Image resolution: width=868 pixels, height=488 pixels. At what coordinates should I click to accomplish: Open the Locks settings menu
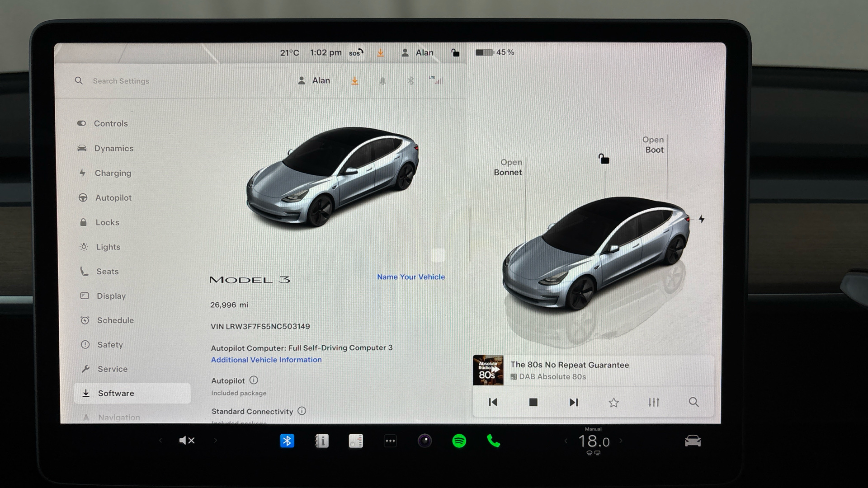[x=99, y=222]
